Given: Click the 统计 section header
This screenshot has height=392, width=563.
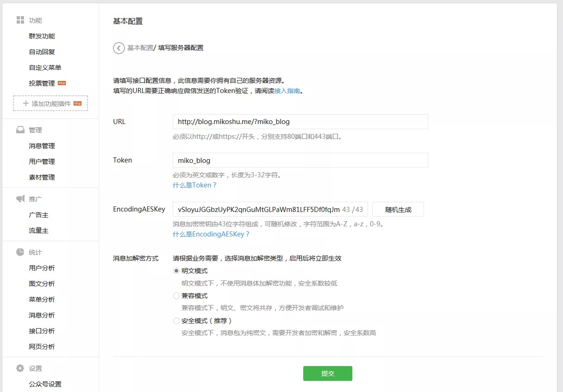Looking at the screenshot, I should 35,252.
